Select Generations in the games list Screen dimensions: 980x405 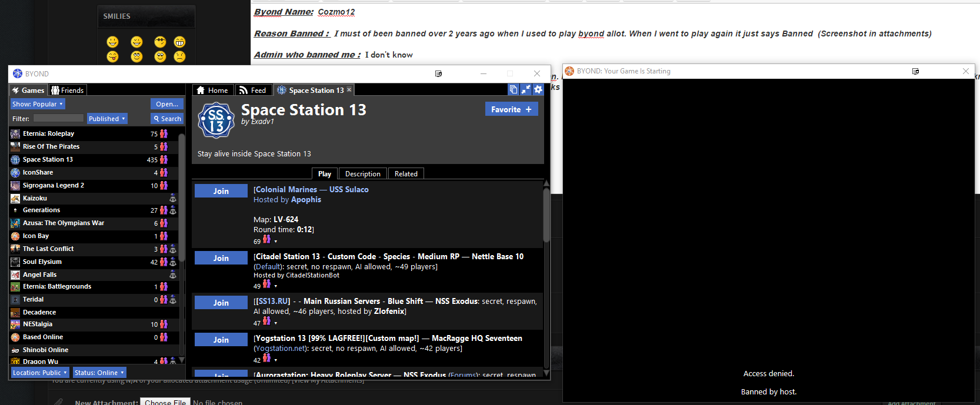point(94,210)
